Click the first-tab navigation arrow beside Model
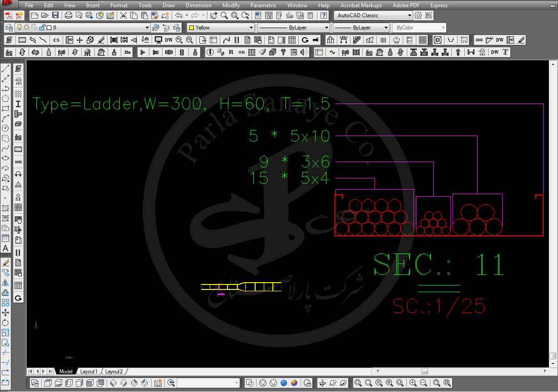 [x=30, y=372]
